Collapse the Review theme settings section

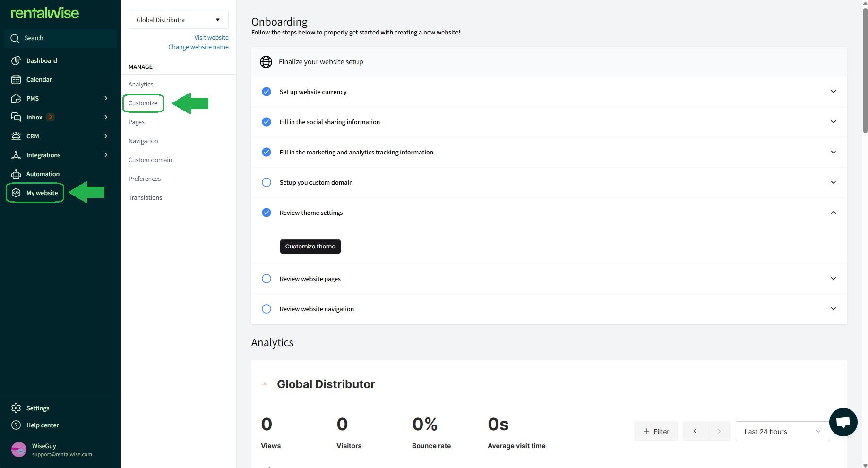(x=833, y=213)
